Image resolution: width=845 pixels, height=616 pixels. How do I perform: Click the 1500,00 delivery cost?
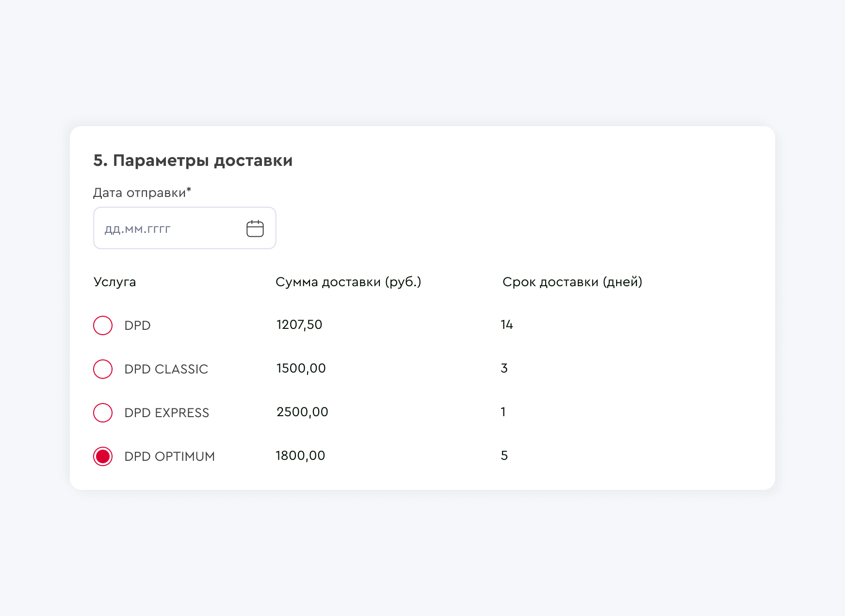(301, 368)
